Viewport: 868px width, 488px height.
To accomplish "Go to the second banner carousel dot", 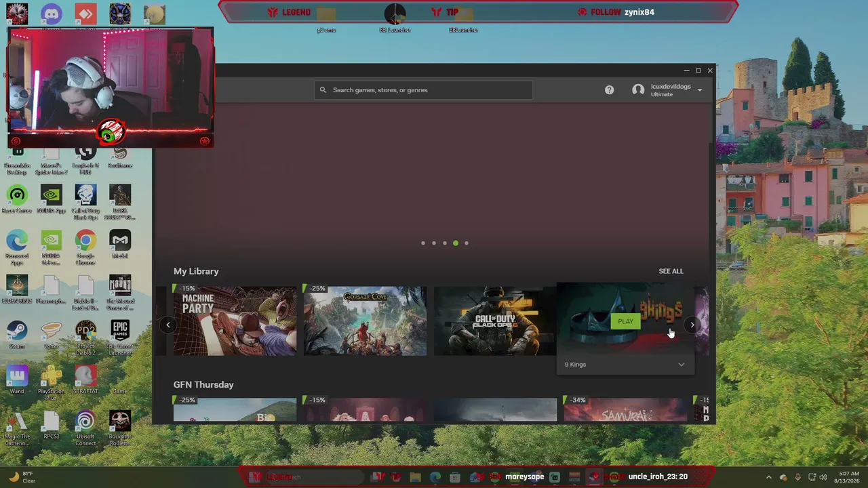I will pyautogui.click(x=434, y=243).
